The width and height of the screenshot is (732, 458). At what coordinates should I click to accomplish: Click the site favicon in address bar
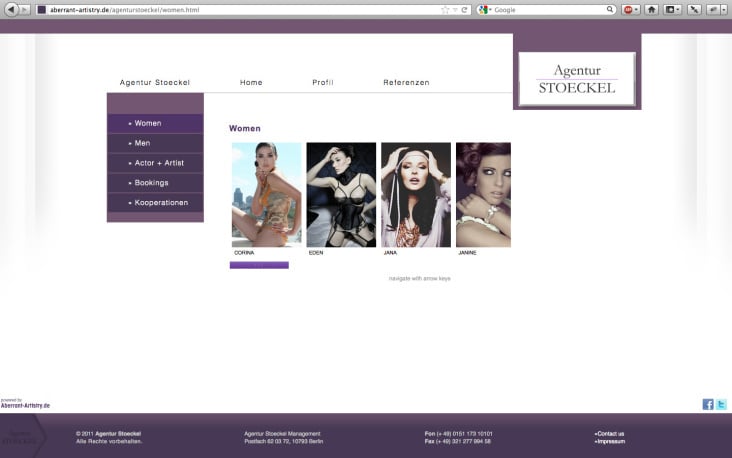42,10
